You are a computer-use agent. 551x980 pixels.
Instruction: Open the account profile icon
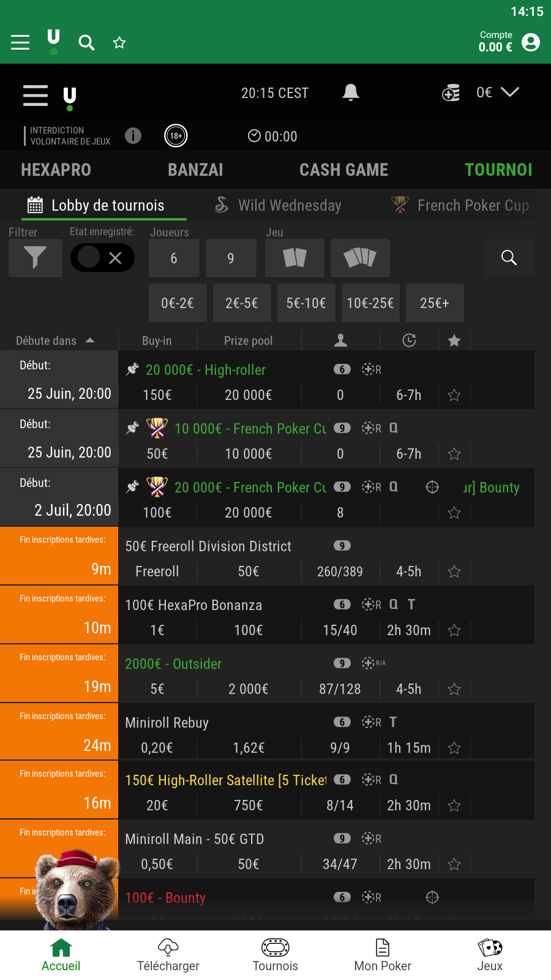tap(531, 42)
